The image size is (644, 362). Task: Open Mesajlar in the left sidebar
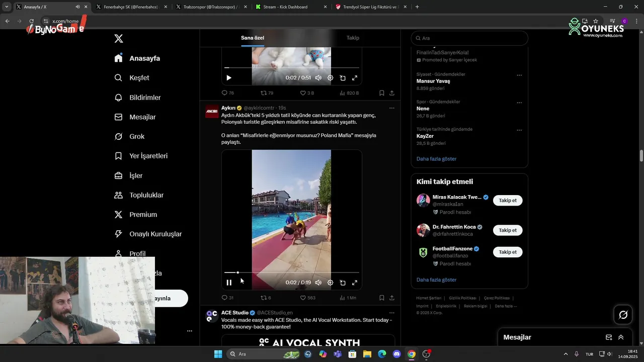pos(135,117)
